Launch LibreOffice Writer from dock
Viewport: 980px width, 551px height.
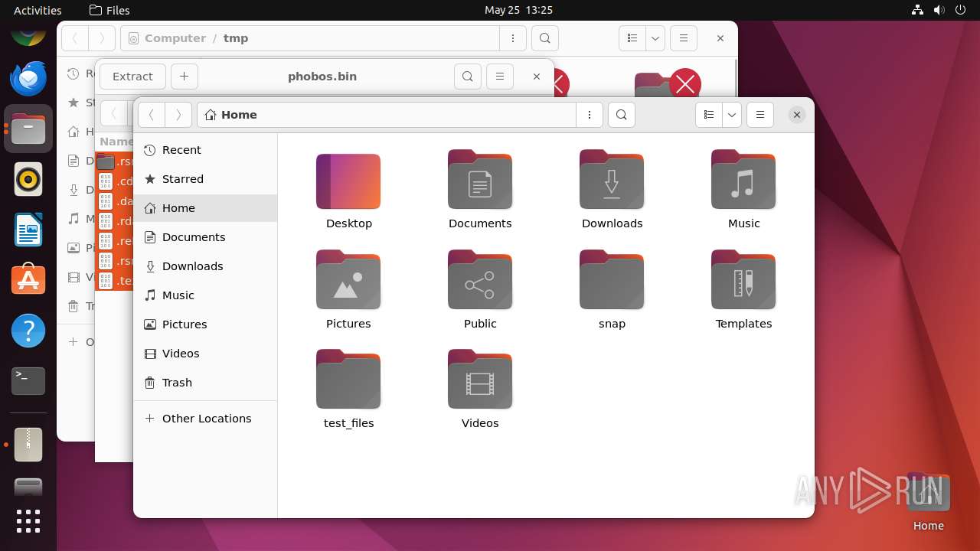pos(28,230)
